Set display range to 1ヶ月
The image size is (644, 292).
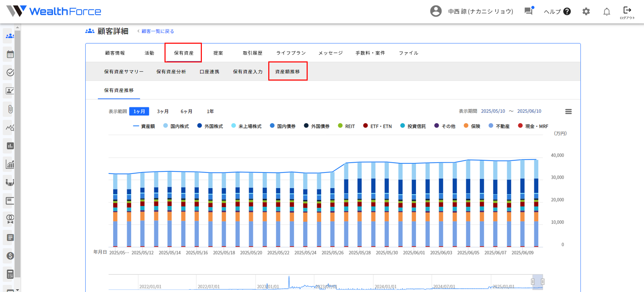(139, 111)
